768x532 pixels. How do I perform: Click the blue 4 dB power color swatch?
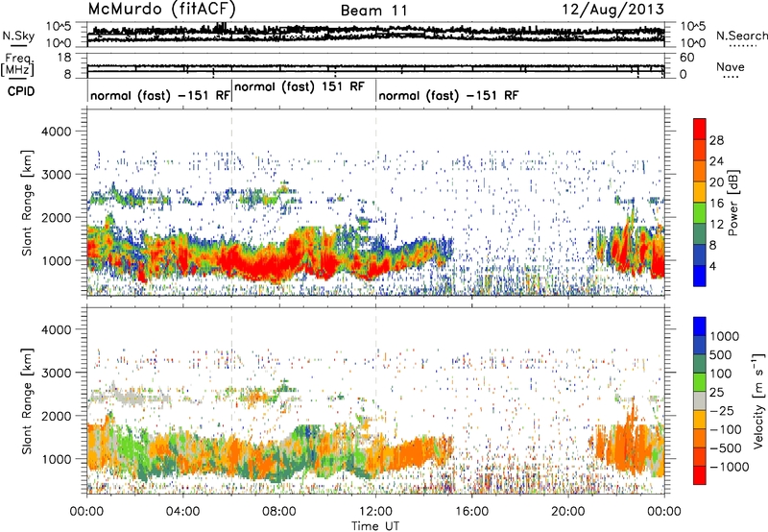[700, 276]
